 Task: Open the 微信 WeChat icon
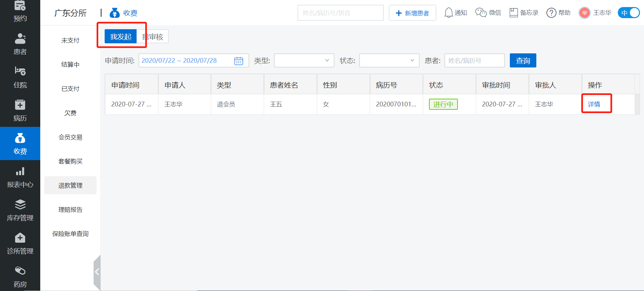pyautogui.click(x=481, y=13)
